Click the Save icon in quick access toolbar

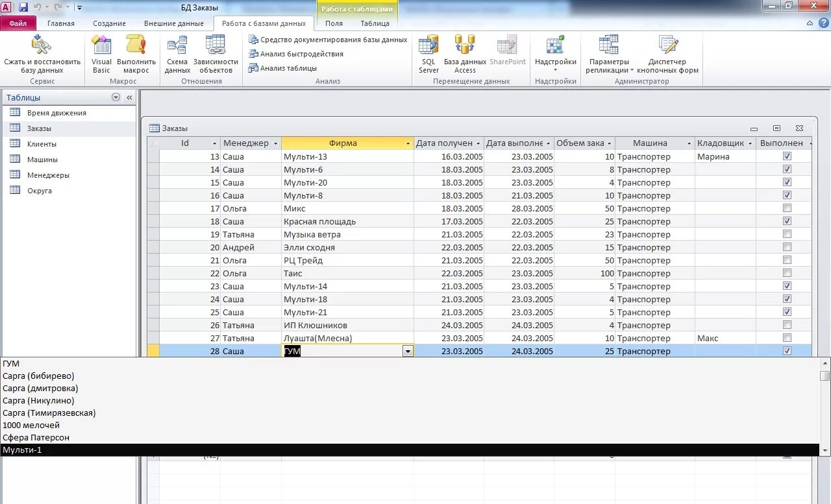click(23, 7)
